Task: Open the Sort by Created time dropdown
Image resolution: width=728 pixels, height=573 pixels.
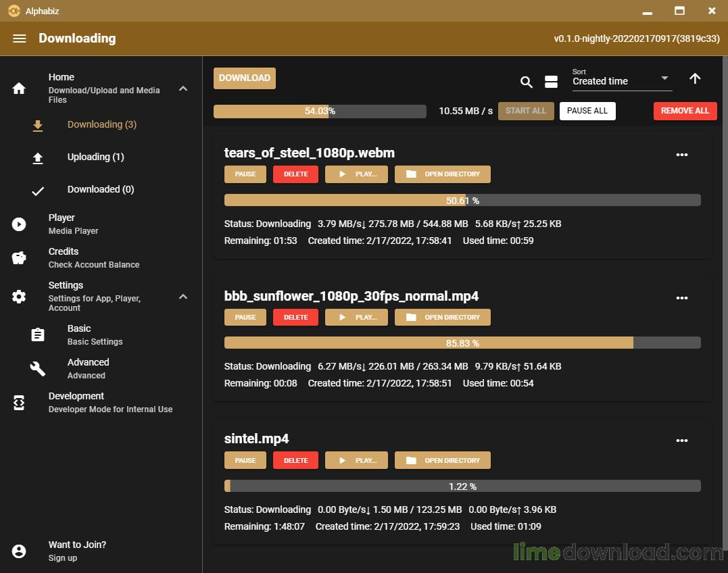Action: (x=621, y=80)
